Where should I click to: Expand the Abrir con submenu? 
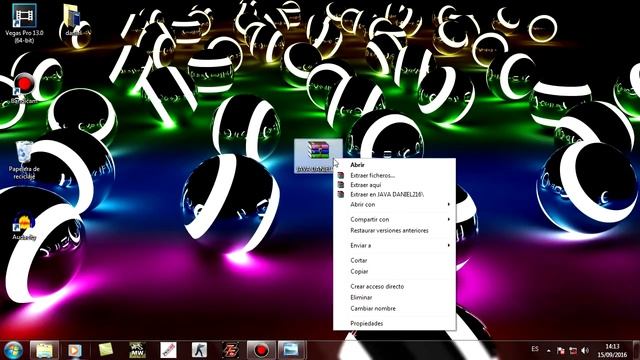[394, 204]
